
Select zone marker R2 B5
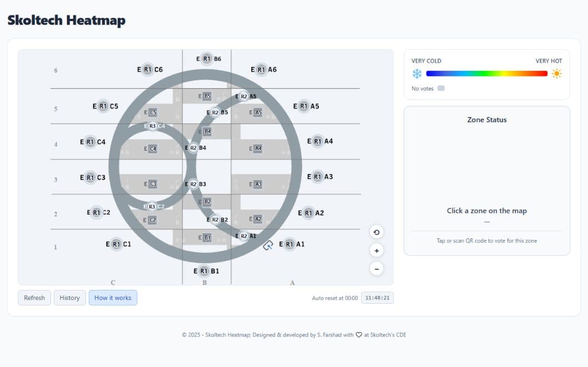[x=215, y=112]
